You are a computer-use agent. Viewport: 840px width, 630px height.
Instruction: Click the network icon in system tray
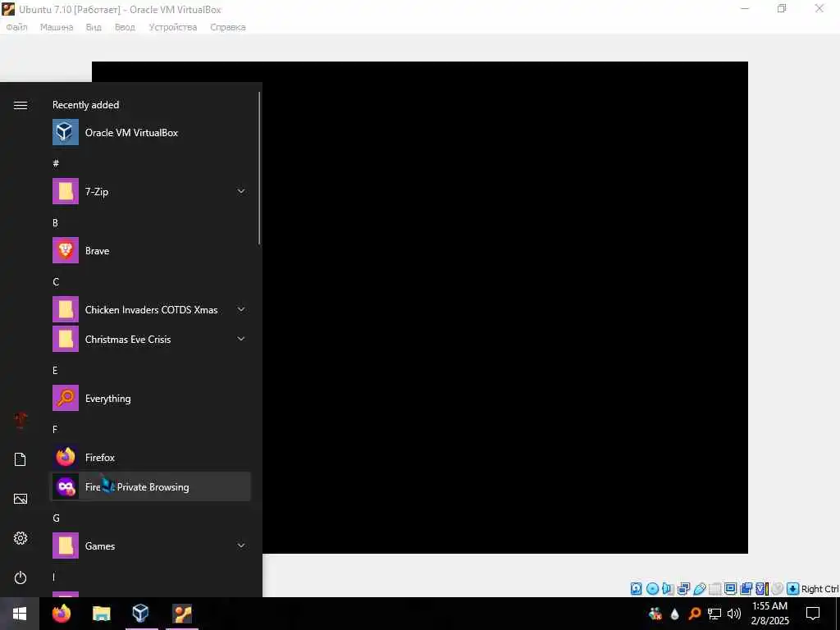pyautogui.click(x=714, y=614)
